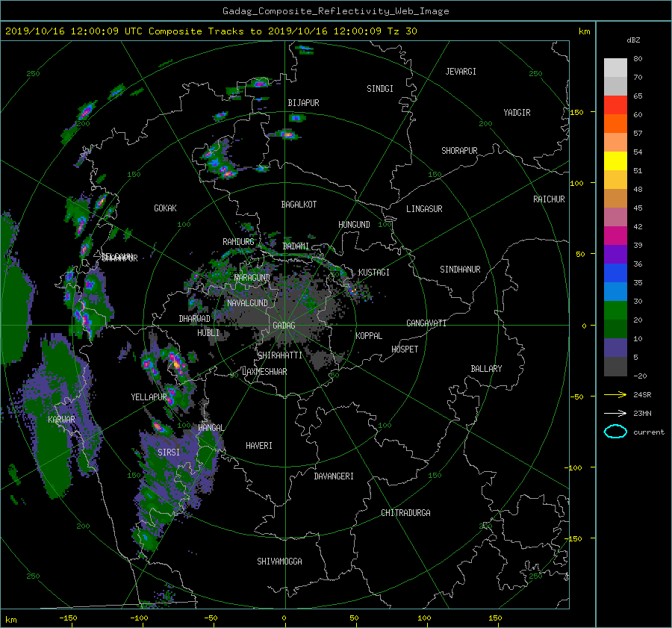Select the BAGALKOT city label
672x628 pixels.
pyautogui.click(x=299, y=205)
